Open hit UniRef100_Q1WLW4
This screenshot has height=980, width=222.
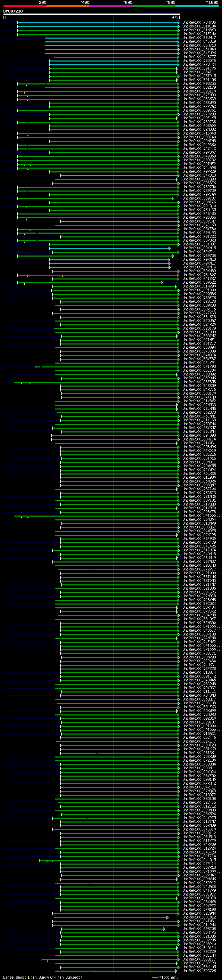[199, 26]
